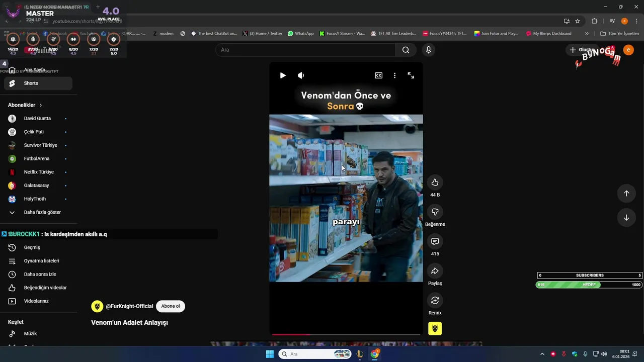The height and width of the screenshot is (362, 644).
Task: Open Home / Twitter bookmark
Action: 262,34
